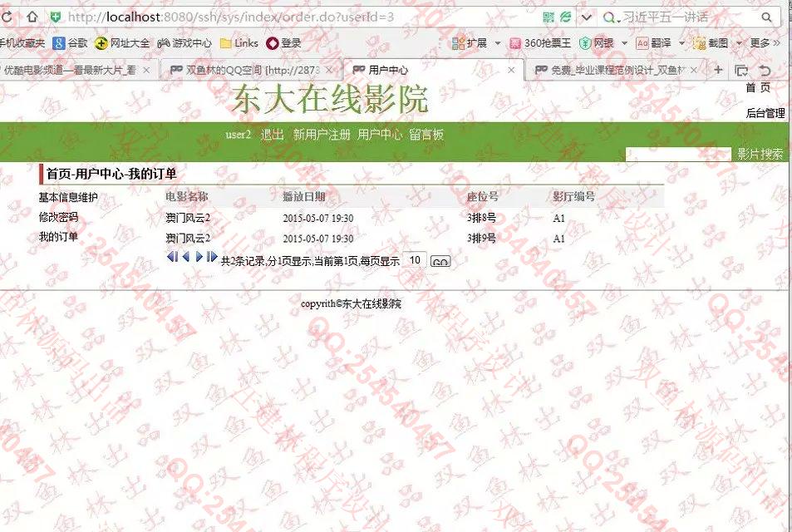This screenshot has width=792, height=532.
Task: Open the 谷歌 bookmark
Action: 70,43
